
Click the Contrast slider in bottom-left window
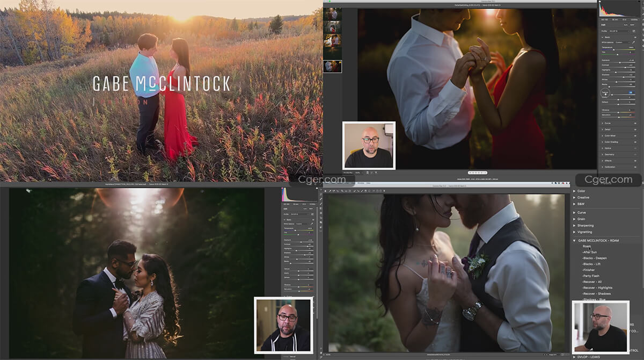point(298,247)
